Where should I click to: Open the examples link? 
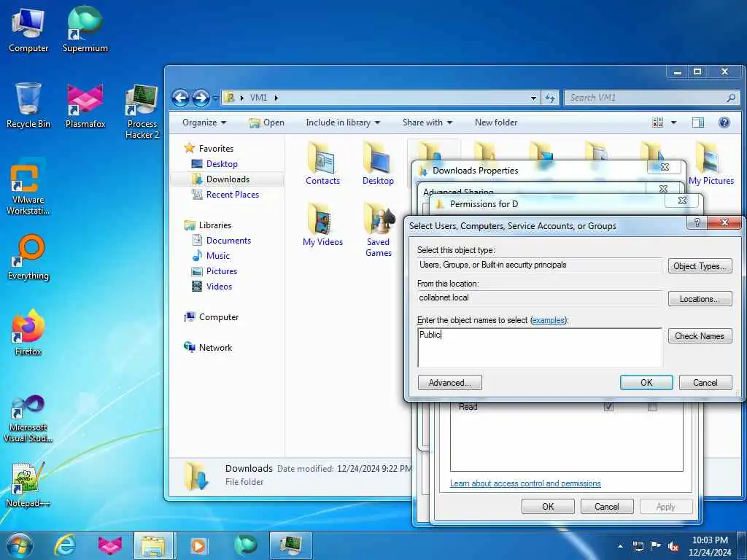coord(549,320)
